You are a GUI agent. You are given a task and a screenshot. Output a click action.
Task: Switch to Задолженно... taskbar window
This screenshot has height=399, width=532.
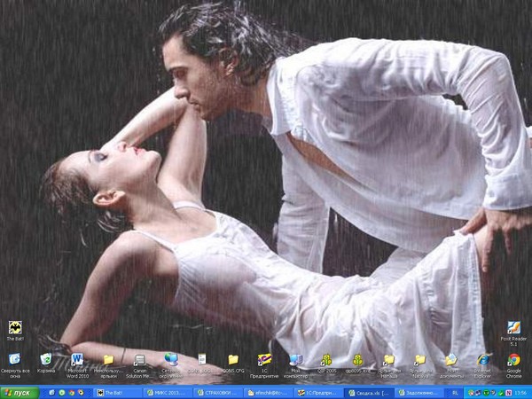click(418, 393)
